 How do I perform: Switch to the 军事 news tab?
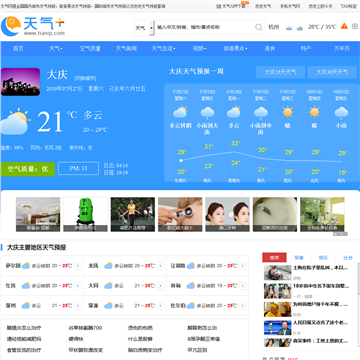click(299, 257)
